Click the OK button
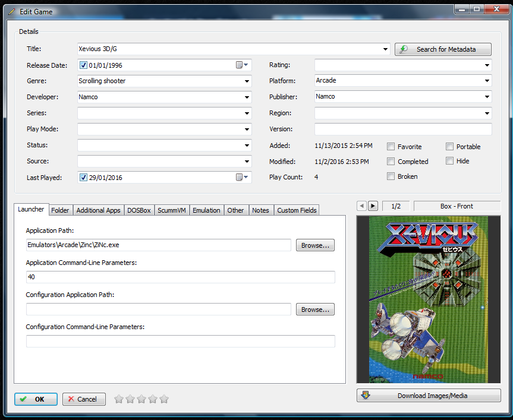Image resolution: width=513 pixels, height=420 pixels. coord(36,399)
